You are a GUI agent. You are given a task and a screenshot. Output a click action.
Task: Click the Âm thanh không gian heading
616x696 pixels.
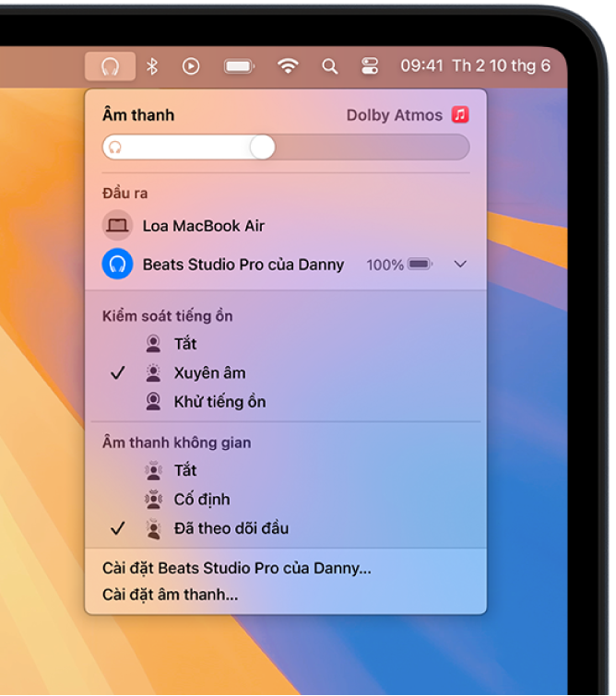(x=177, y=442)
